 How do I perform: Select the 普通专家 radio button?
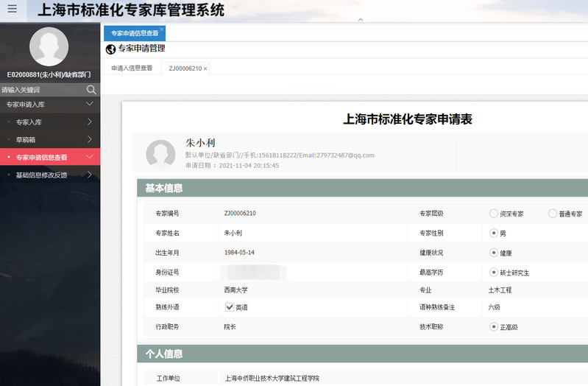[553, 214]
